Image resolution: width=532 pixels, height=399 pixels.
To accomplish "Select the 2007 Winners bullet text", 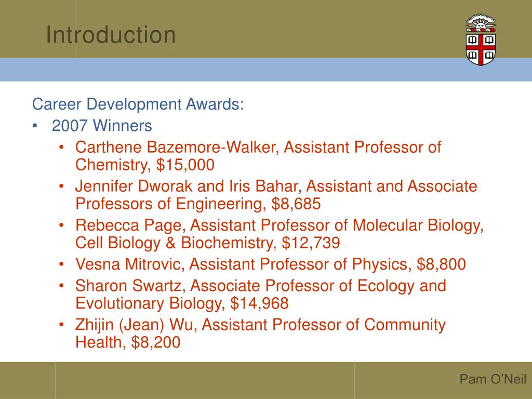I will pyautogui.click(x=102, y=126).
